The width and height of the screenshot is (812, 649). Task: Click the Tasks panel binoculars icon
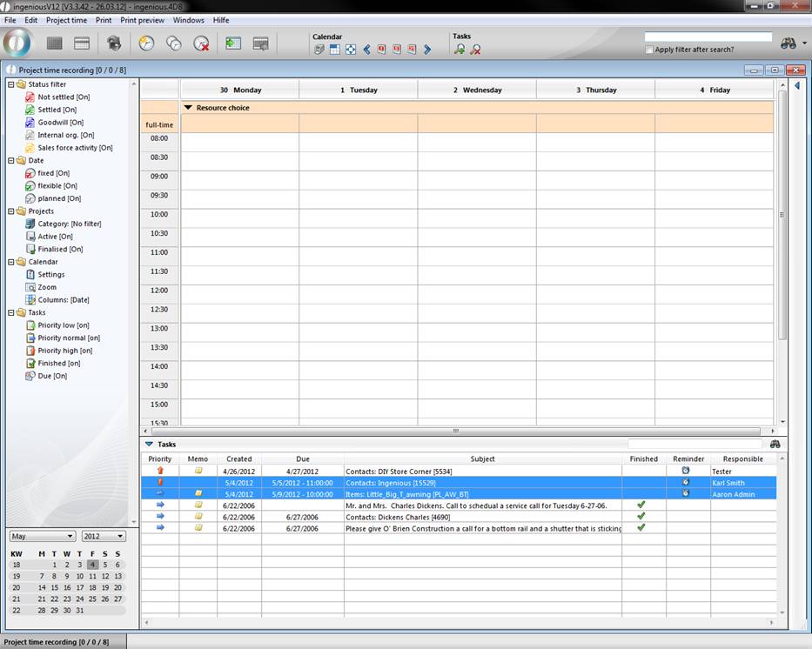775,444
